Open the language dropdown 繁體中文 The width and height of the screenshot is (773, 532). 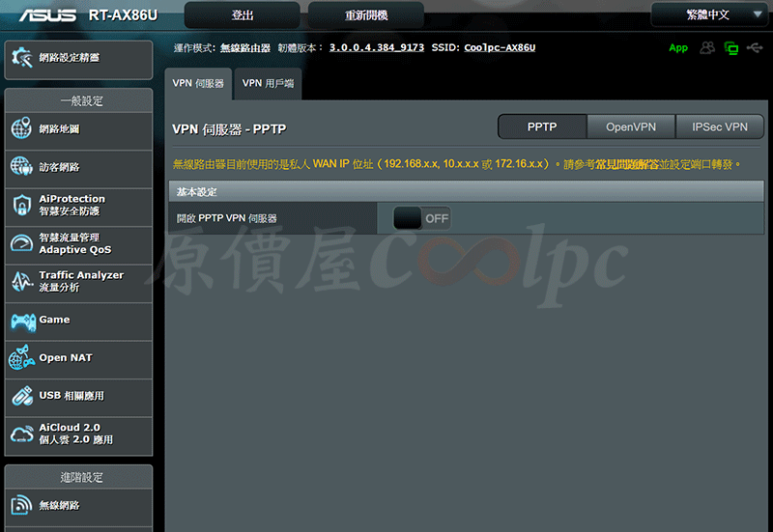tap(711, 14)
